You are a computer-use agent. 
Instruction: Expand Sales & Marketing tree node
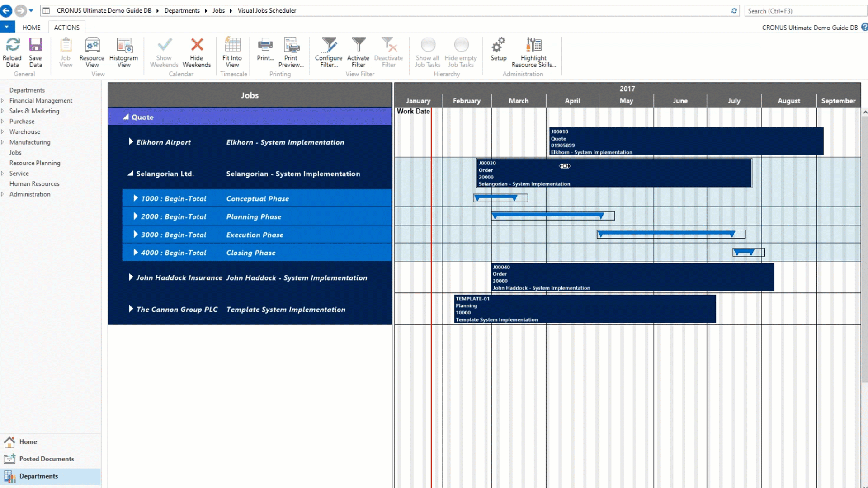(3, 111)
